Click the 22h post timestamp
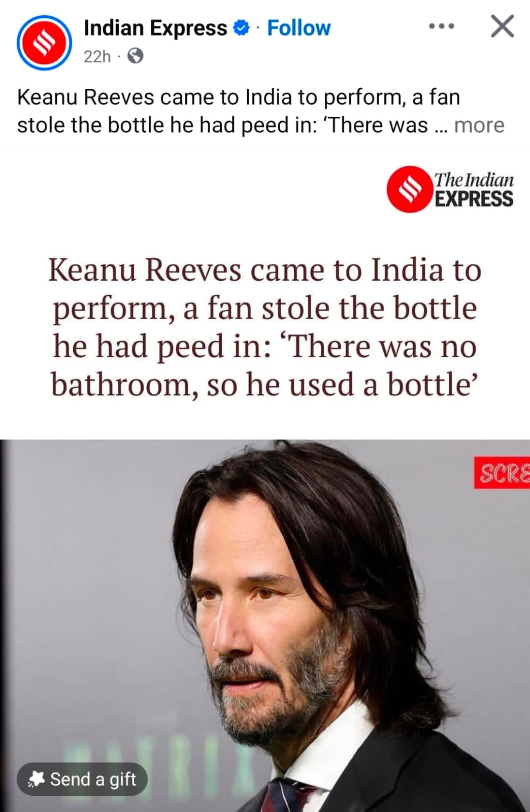The height and width of the screenshot is (812, 530). click(96, 56)
